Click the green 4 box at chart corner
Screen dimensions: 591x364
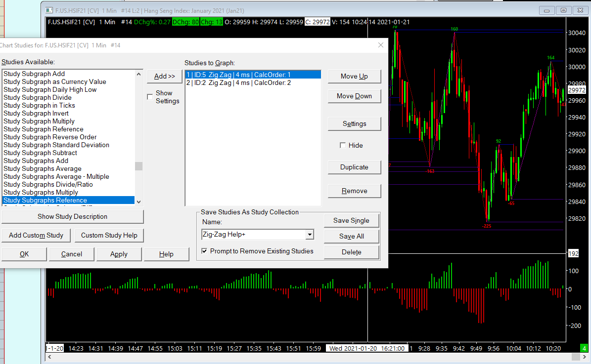click(x=584, y=348)
